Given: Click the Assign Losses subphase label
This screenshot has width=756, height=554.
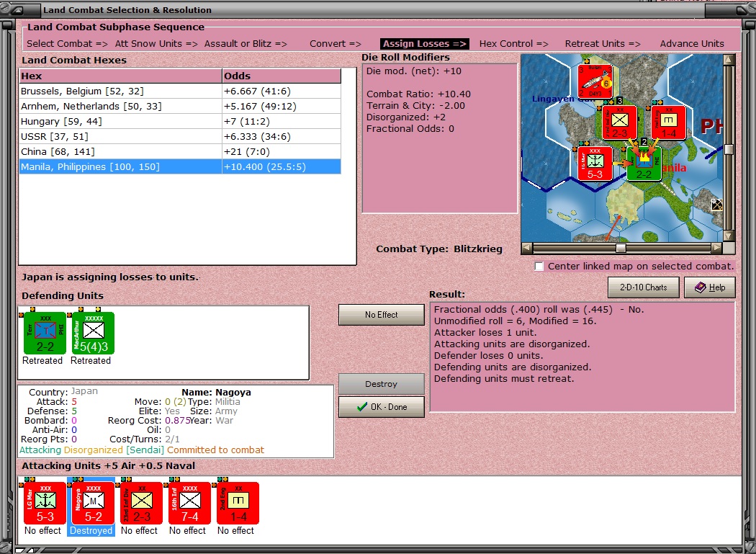Looking at the screenshot, I should 424,43.
